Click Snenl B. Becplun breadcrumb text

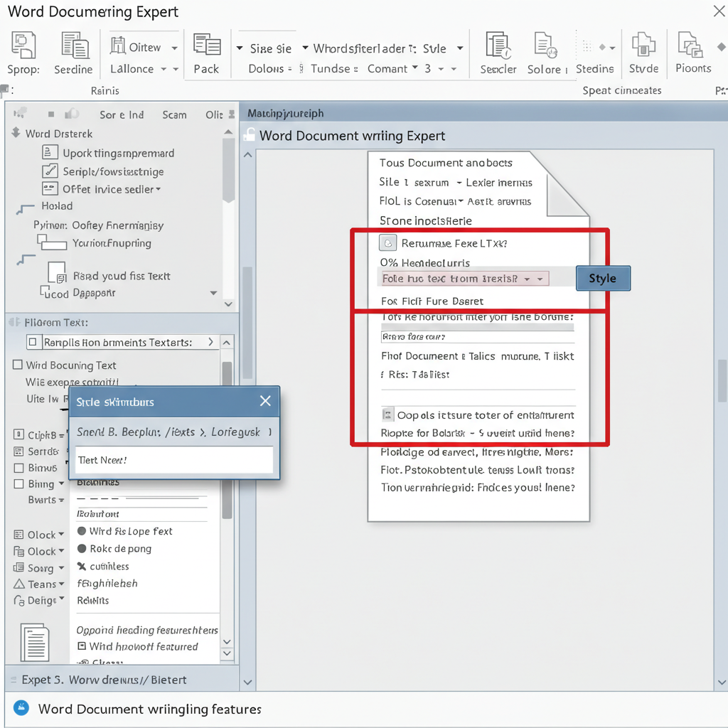click(119, 432)
